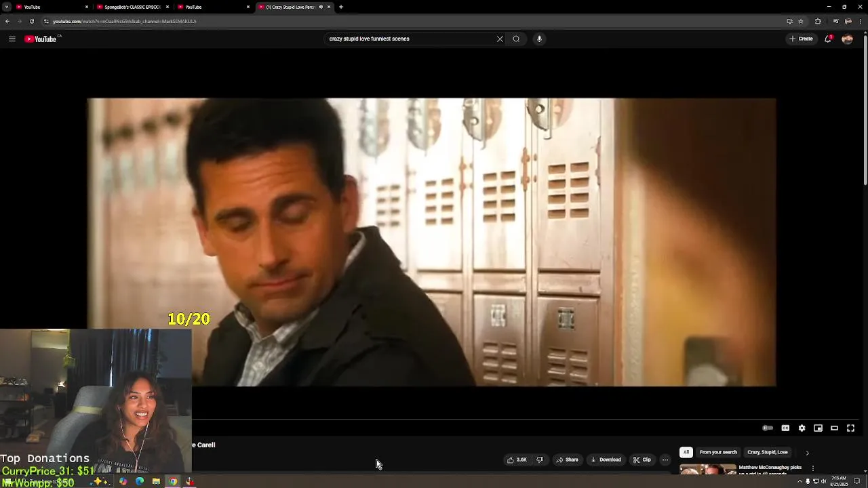Viewport: 868px width, 488px height.
Task: Switch to miniplayer mode
Action: click(818, 428)
